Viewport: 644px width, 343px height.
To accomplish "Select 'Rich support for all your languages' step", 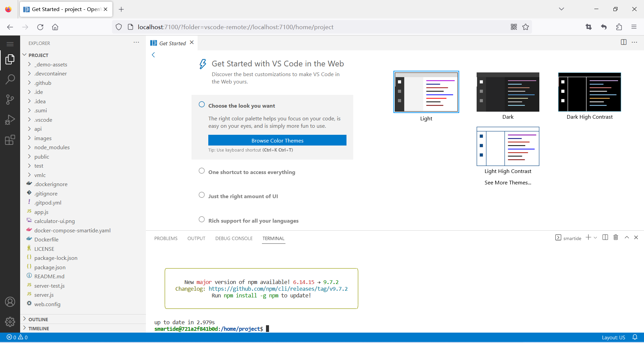I will click(x=253, y=221).
